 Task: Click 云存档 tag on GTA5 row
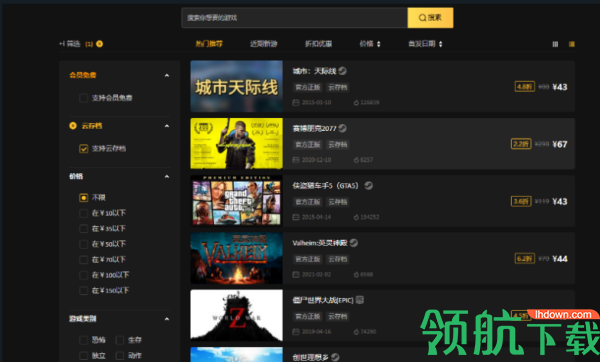point(338,202)
